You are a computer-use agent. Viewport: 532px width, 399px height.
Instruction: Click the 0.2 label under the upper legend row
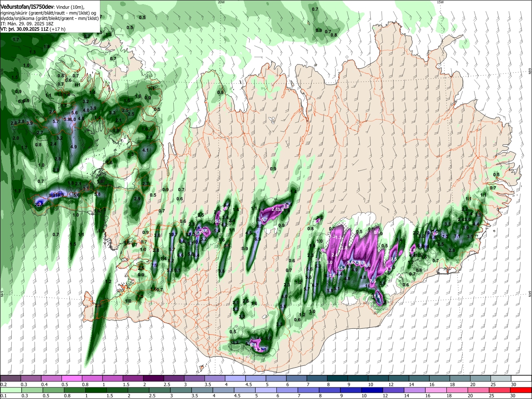point(3,384)
